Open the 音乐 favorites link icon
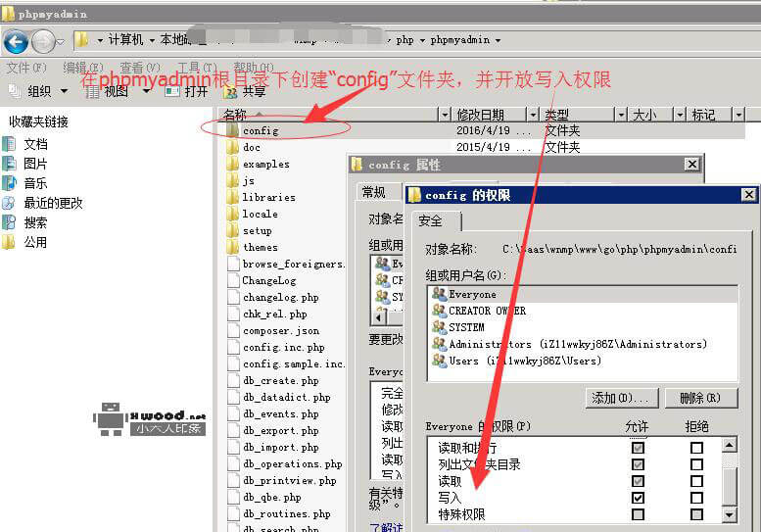Screen dimensions: 761x532 [9, 183]
